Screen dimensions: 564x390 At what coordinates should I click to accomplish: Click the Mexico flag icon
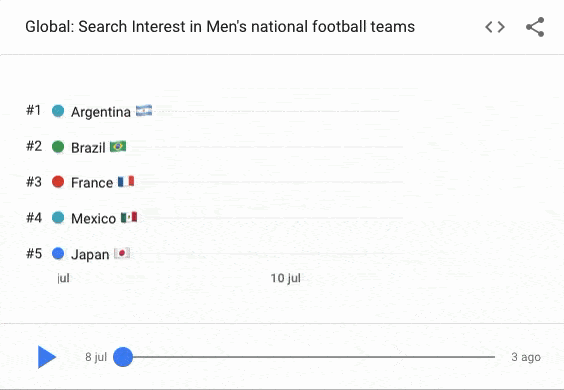click(x=129, y=217)
